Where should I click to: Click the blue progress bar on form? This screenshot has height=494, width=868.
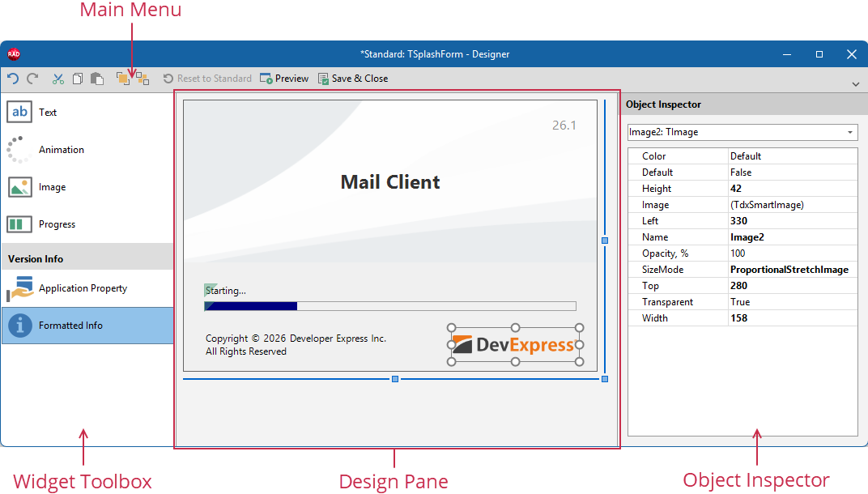point(390,306)
